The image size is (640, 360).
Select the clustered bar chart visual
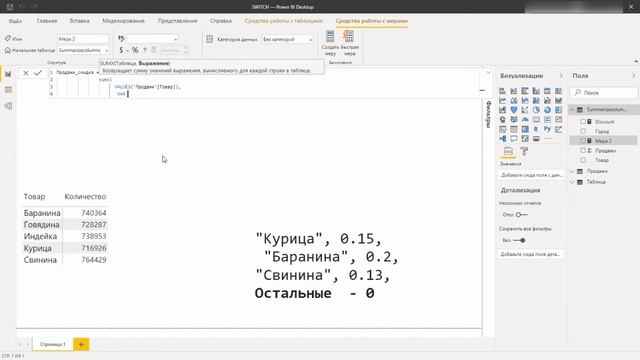point(525,91)
